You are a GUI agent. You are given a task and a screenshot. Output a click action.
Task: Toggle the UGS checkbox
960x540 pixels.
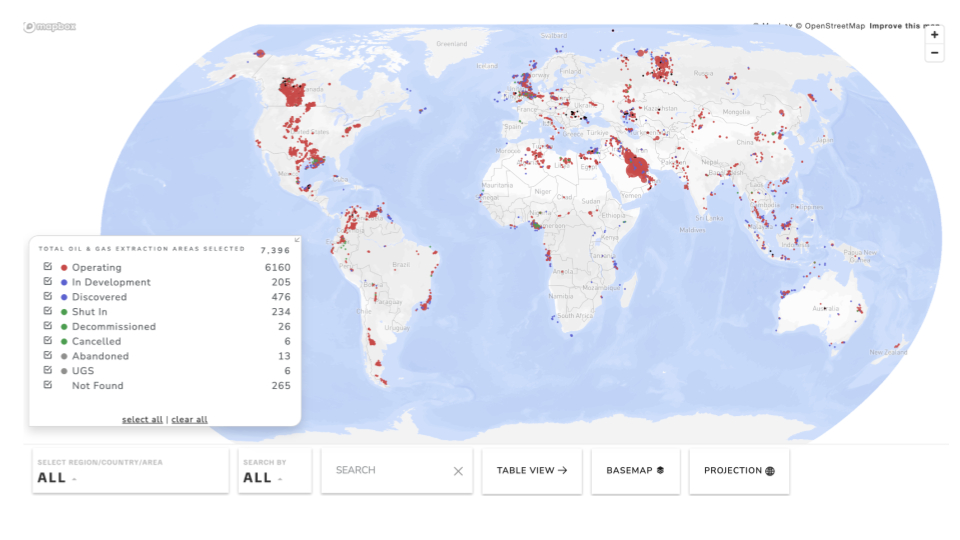point(48,371)
